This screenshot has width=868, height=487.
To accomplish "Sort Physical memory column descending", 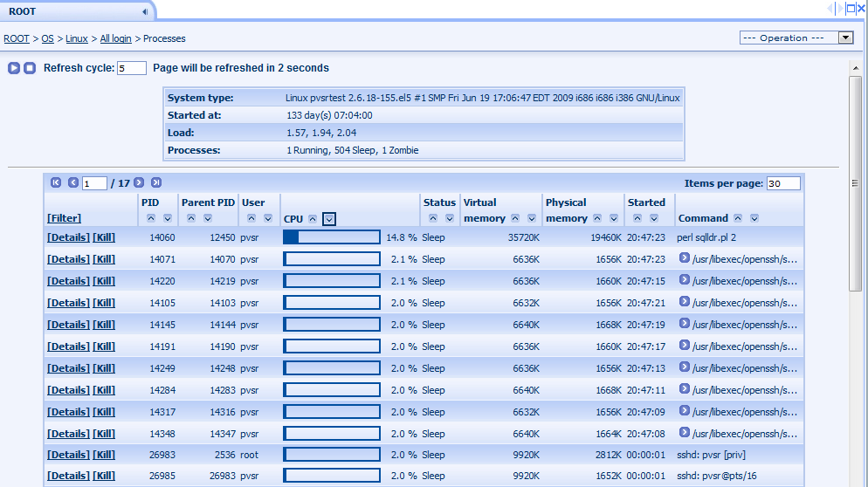I will tap(614, 218).
